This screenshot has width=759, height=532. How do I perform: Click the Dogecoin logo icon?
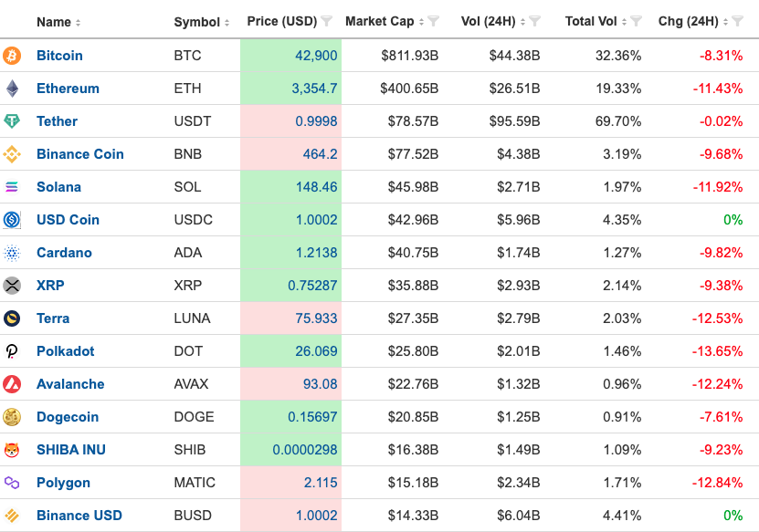[12, 417]
